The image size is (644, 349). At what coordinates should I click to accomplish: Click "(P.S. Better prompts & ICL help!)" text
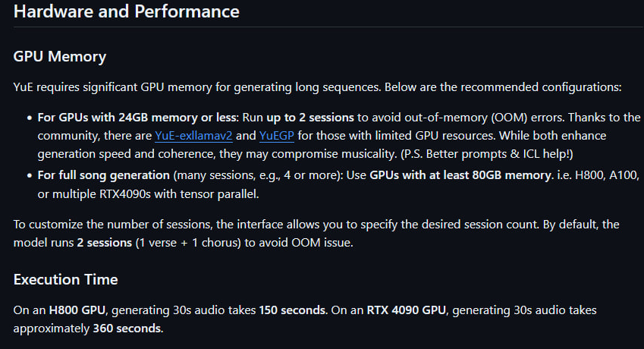point(487,154)
